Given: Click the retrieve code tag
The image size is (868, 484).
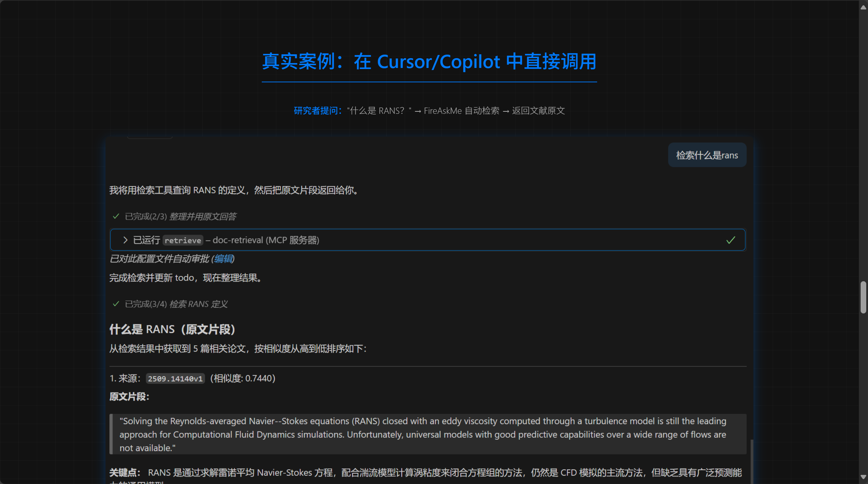Looking at the screenshot, I should (x=183, y=241).
